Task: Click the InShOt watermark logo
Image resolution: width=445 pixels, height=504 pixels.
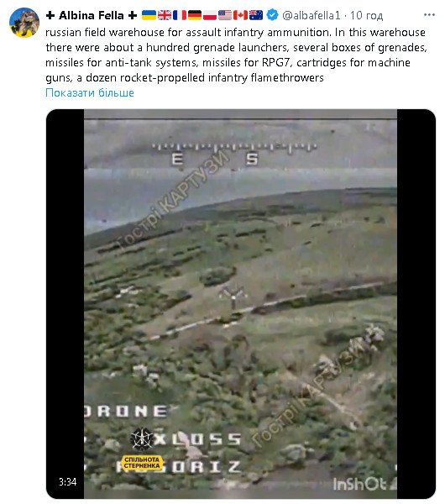Action: (364, 484)
